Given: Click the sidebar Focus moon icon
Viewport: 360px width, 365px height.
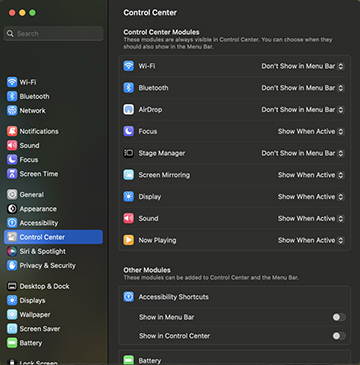Looking at the screenshot, I should tap(12, 160).
